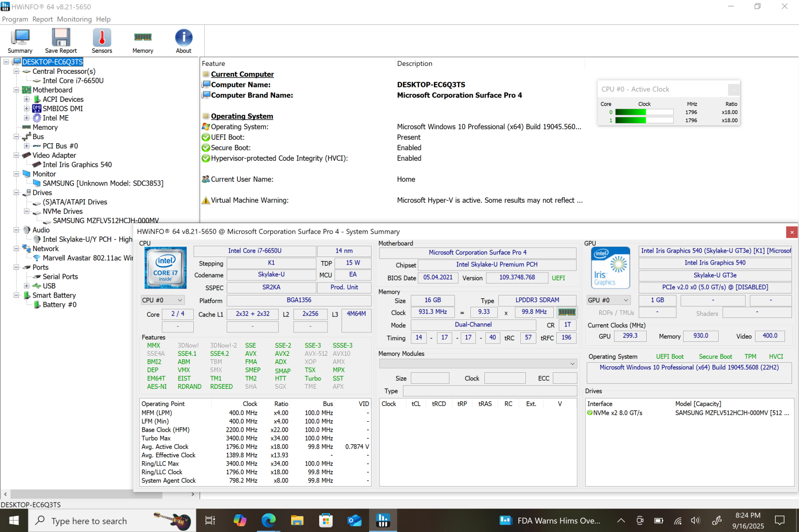Click the Windows Start button

[13, 520]
